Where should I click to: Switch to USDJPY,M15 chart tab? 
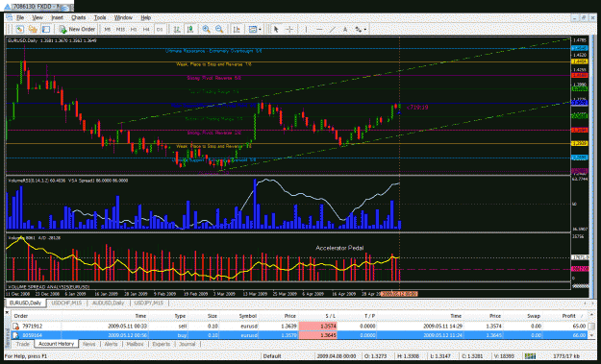pyautogui.click(x=149, y=303)
